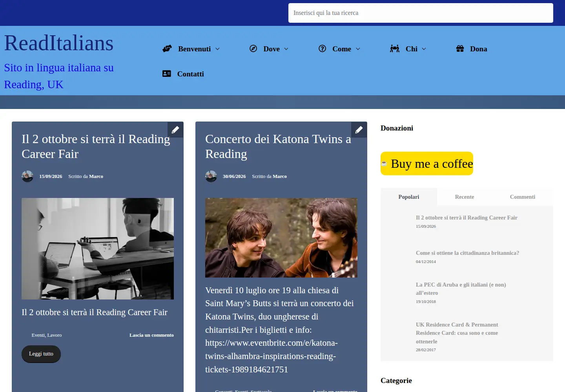565x392 pixels.
Task: Open the Come menu item
Action: [342, 49]
